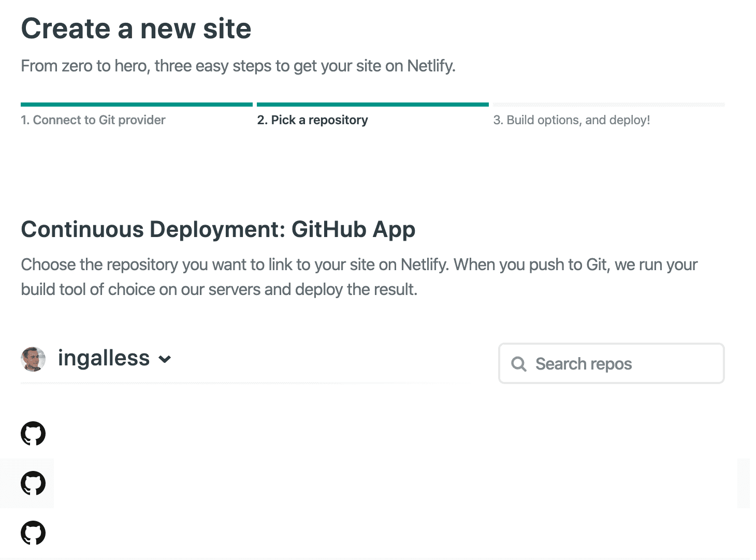Click the From zero to hero subtitle

click(238, 66)
